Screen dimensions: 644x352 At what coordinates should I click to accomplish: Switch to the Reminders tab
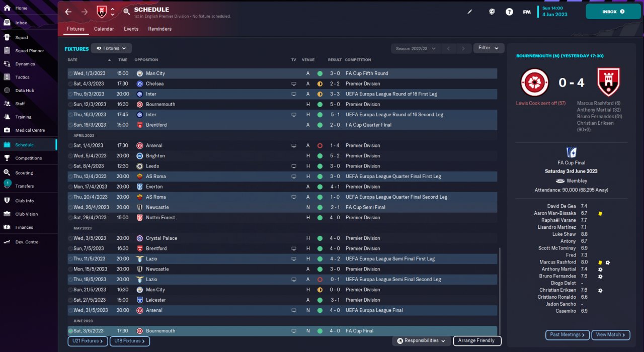(160, 29)
